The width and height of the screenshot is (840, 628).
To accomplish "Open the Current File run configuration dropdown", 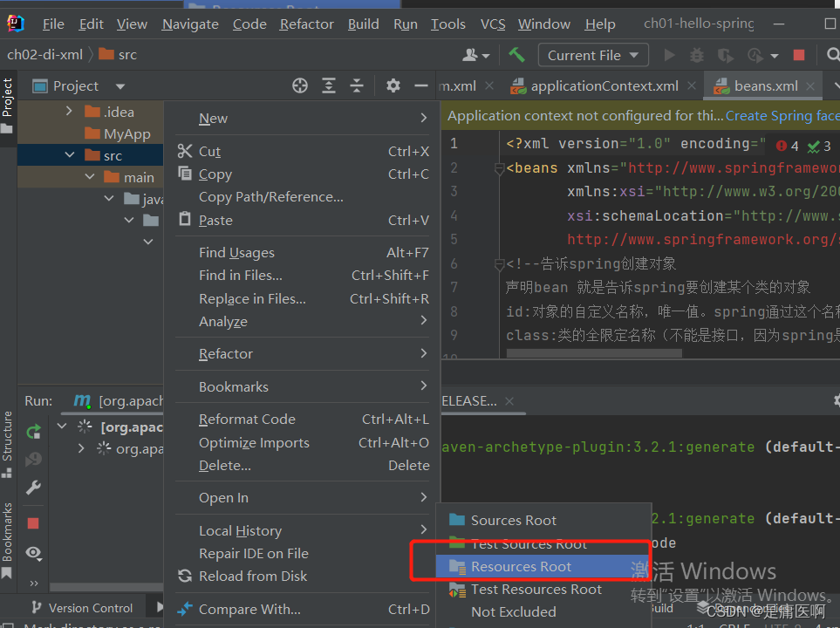I will click(x=593, y=55).
